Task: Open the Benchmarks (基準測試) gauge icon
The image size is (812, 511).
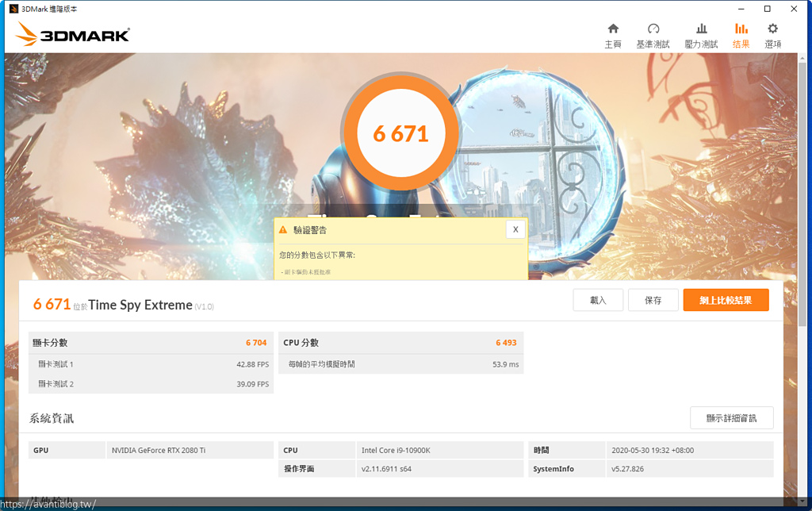Action: [x=653, y=29]
